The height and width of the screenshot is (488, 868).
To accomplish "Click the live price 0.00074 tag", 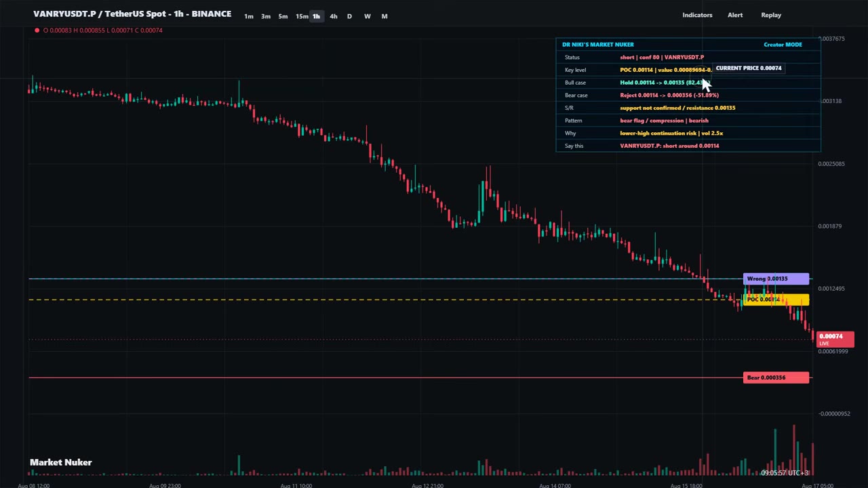I will (835, 339).
